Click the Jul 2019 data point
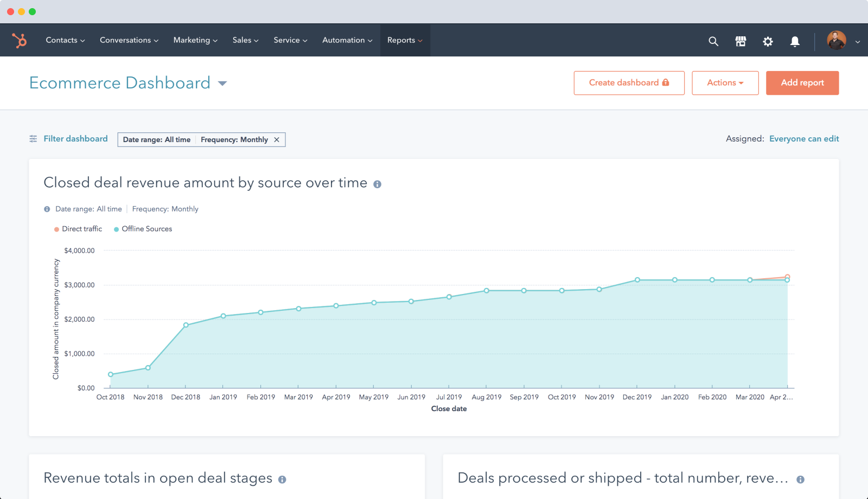868x499 pixels. (x=449, y=297)
